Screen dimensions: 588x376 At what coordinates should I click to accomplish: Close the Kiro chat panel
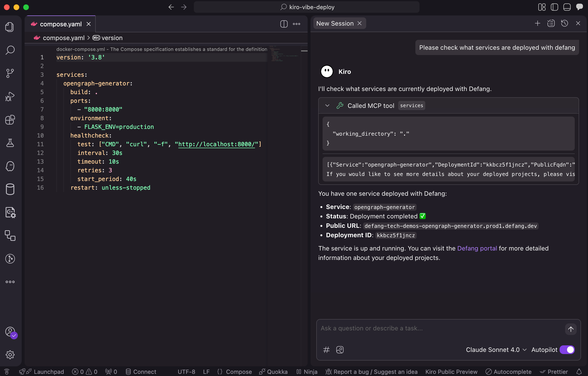(578, 23)
